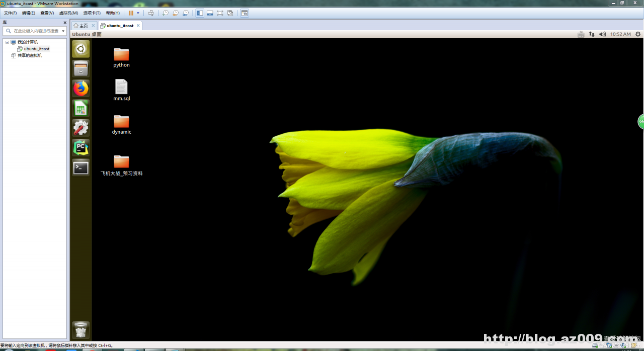
Task: Toggle the thumbnail bar view button
Action: tap(210, 13)
